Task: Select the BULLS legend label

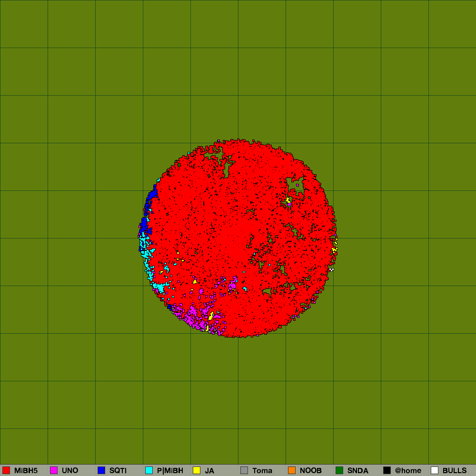Action: click(455, 471)
